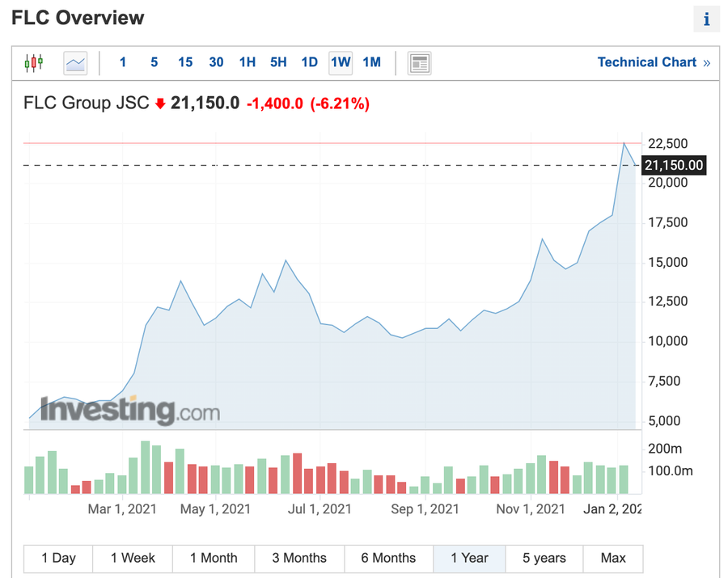Select the area line chart icon

75,62
